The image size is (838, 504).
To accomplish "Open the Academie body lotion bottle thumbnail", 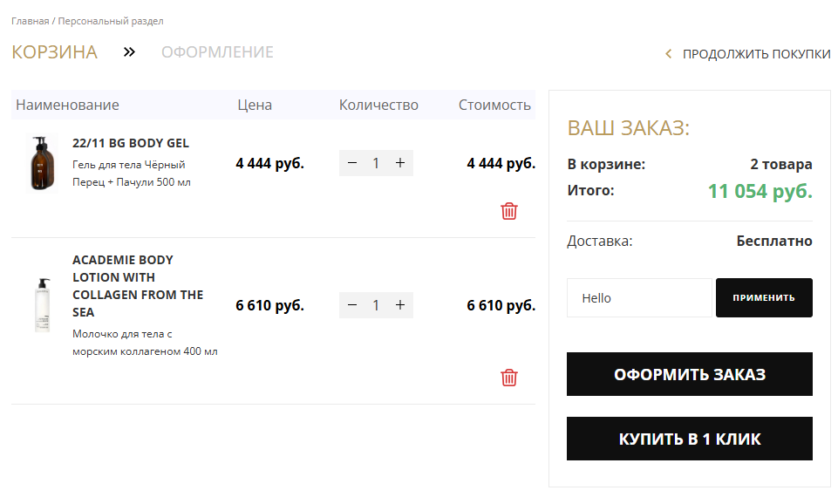I will point(43,305).
